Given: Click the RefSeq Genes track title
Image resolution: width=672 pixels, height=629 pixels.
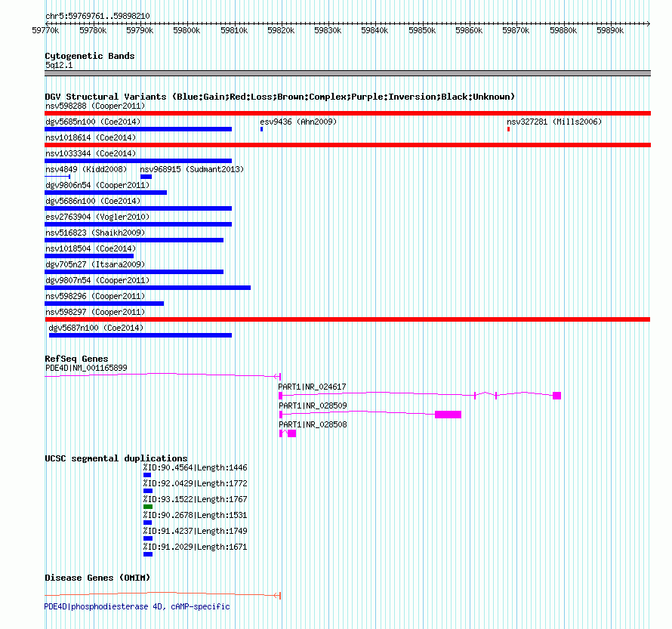Looking at the screenshot, I should coord(77,359).
